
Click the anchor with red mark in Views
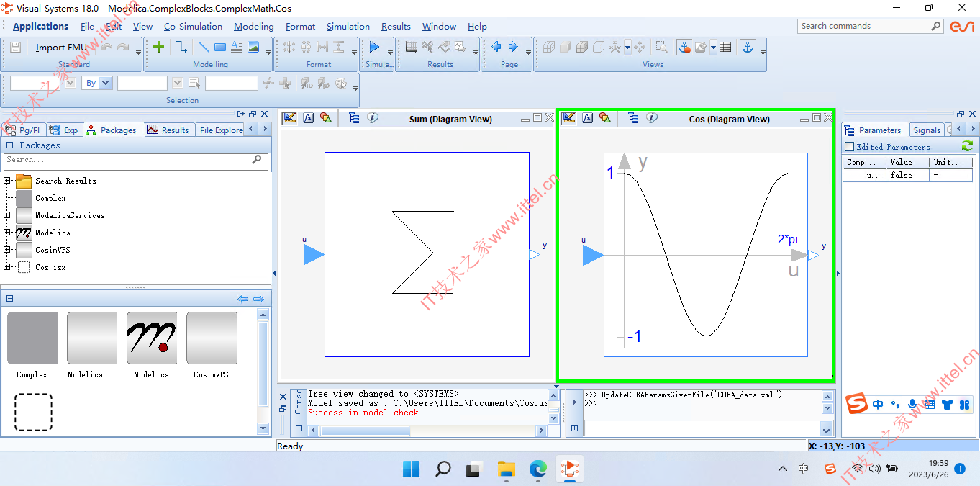click(684, 47)
